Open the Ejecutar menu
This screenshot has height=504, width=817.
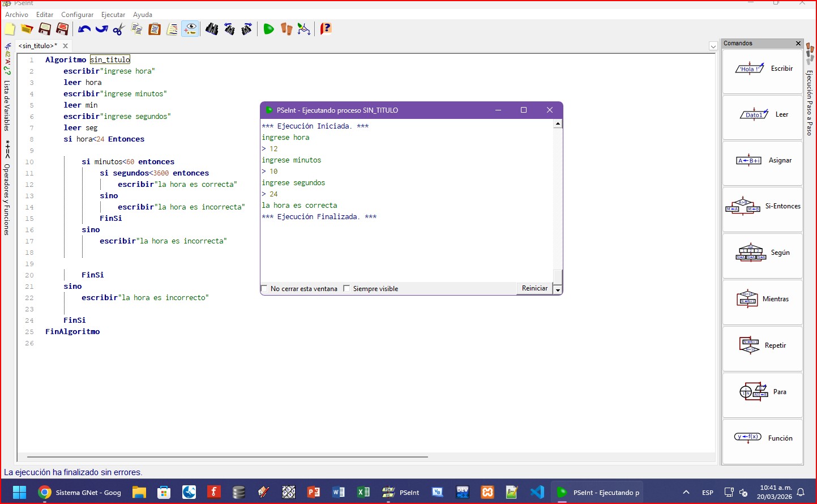113,15
